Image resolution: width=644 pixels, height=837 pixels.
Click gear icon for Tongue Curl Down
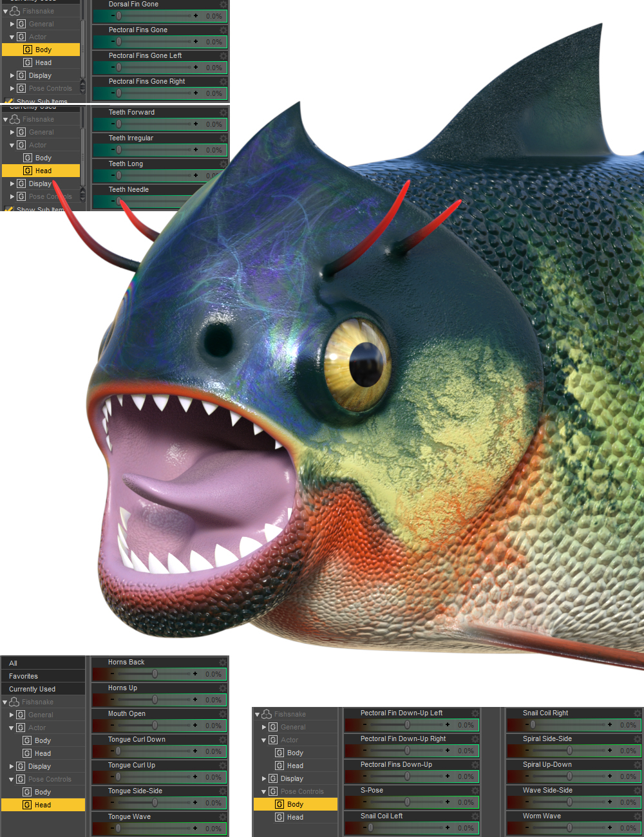point(223,740)
